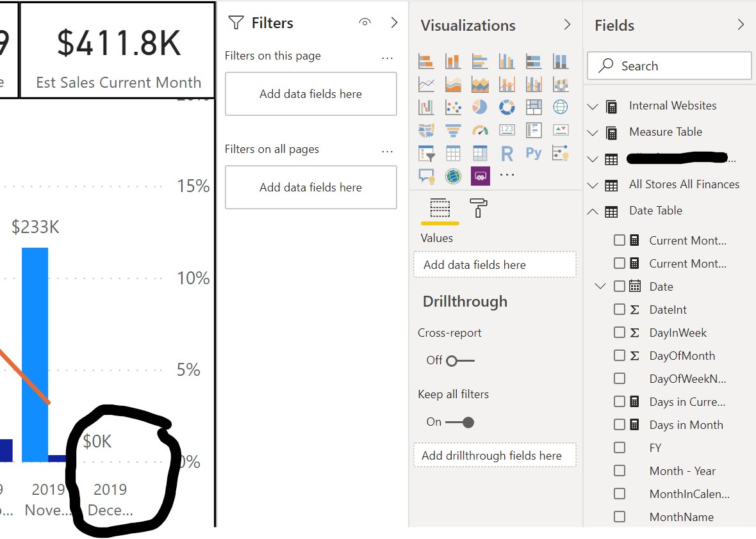
Task: Add a Gauge visual
Action: click(480, 130)
